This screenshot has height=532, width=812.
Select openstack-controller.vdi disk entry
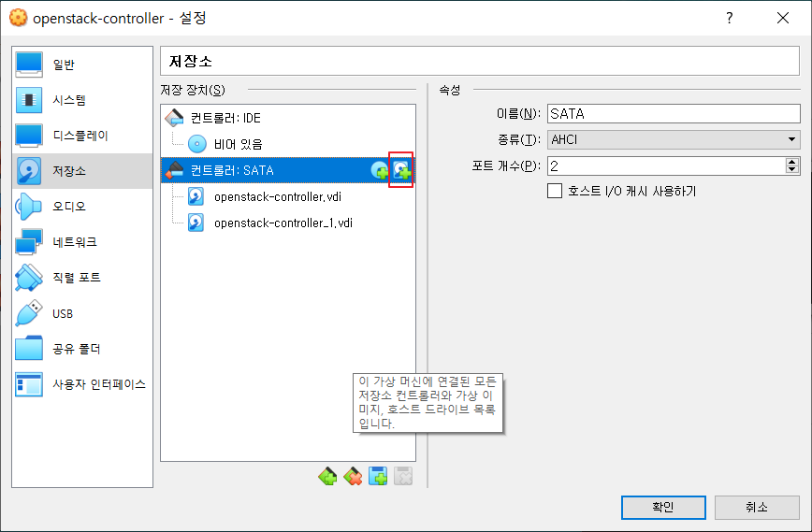pos(288,196)
